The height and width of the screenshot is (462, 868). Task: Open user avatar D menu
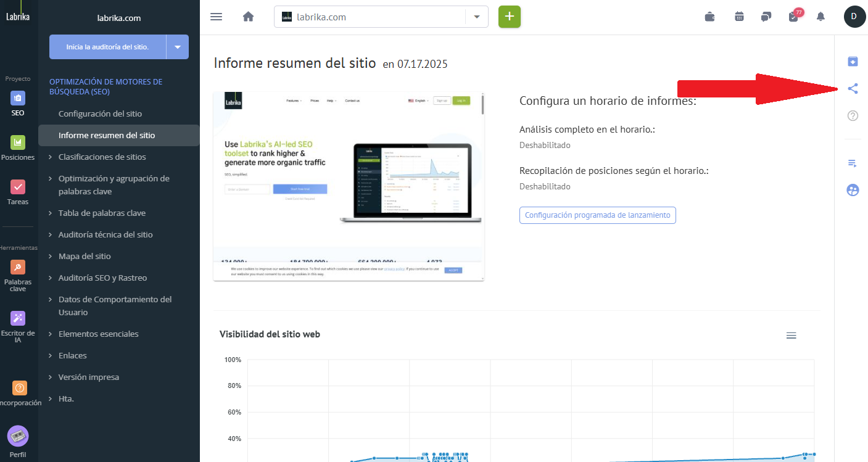(x=854, y=17)
